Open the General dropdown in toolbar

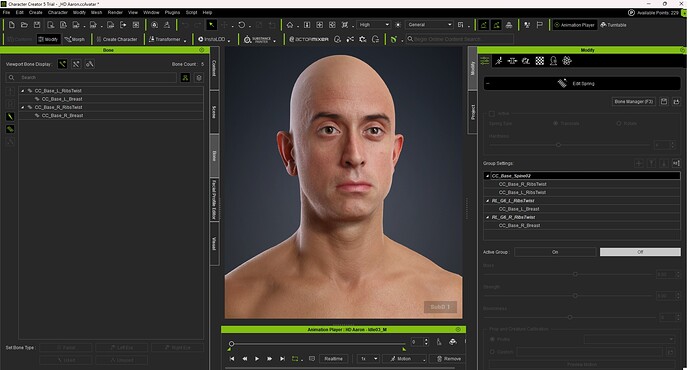click(x=429, y=25)
